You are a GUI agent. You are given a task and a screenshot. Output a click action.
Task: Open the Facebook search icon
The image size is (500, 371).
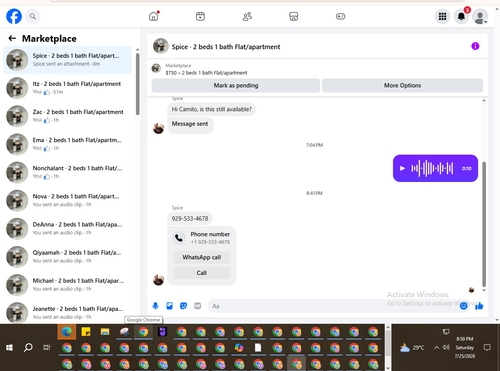(33, 16)
